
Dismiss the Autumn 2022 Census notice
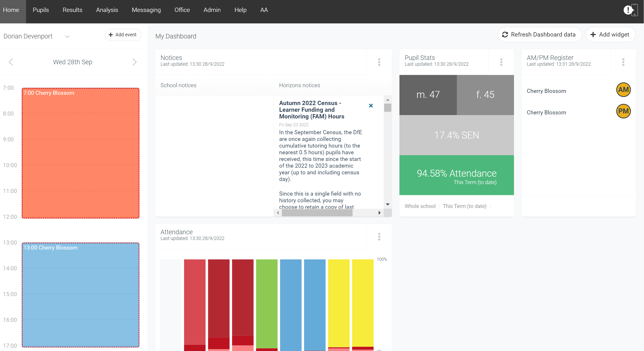[x=371, y=106]
